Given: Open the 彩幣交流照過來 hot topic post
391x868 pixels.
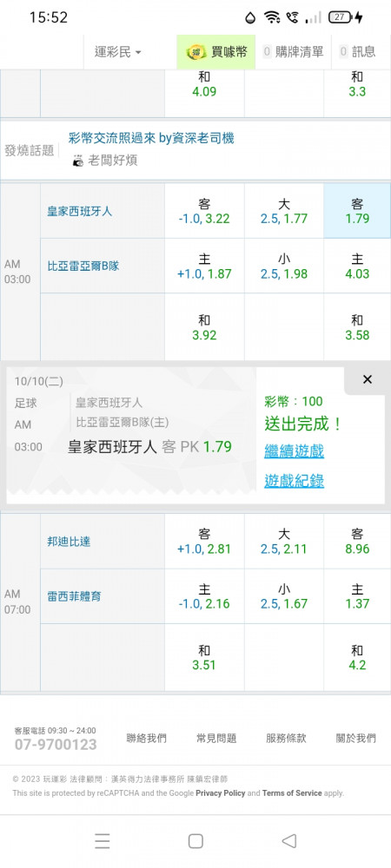Looking at the screenshot, I should coord(151,138).
